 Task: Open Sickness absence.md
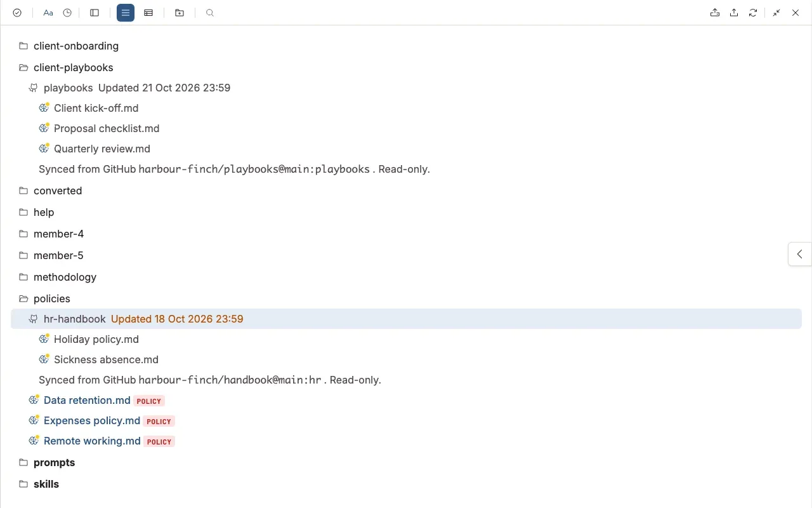106,359
